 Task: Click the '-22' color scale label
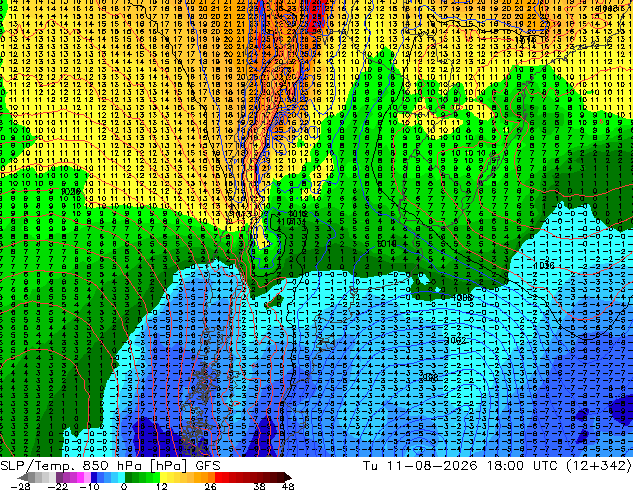(x=58, y=486)
